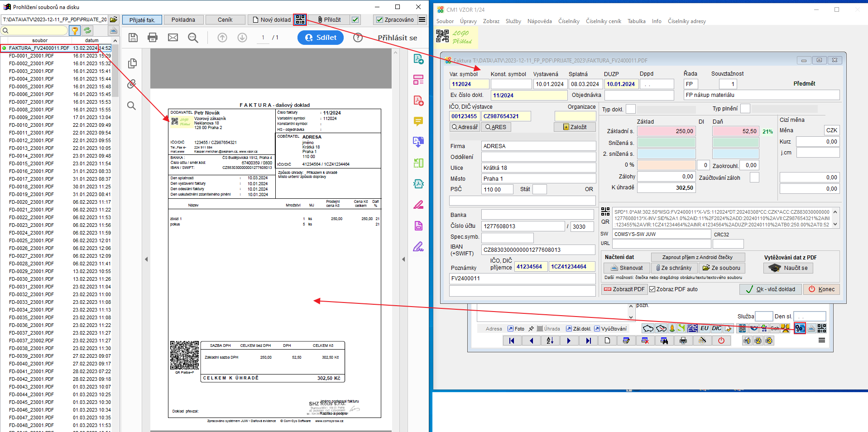Jump to last record in CM1 navigation bar
868x432 pixels.
point(588,341)
